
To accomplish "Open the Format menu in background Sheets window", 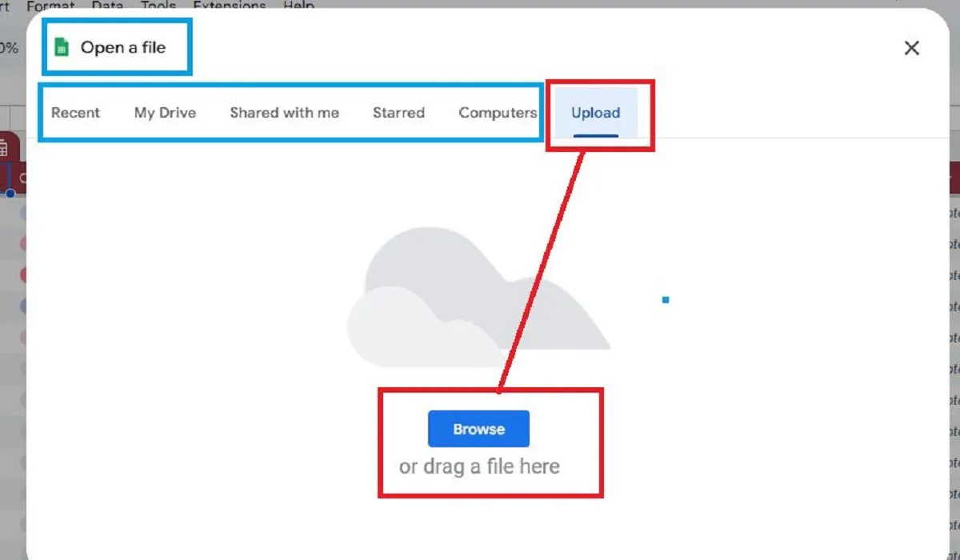I will [50, 6].
